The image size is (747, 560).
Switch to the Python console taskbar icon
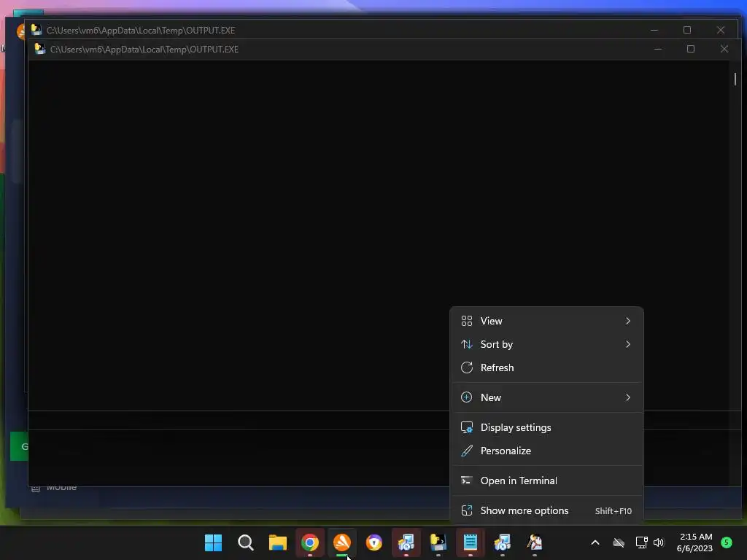438,542
